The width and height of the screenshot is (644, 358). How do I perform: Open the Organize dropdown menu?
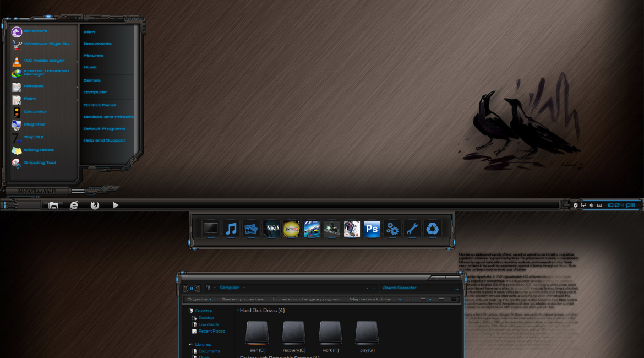coord(199,299)
